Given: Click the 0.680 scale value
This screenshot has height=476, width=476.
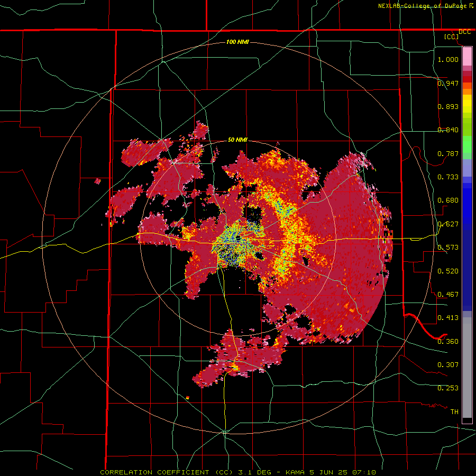Looking at the screenshot, I should [448, 200].
